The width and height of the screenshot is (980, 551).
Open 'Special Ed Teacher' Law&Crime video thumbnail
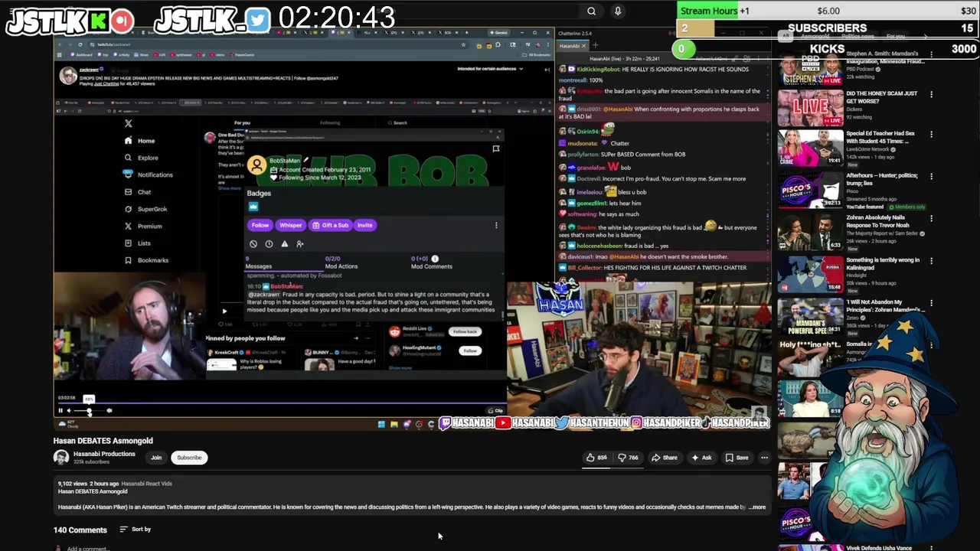coord(810,148)
